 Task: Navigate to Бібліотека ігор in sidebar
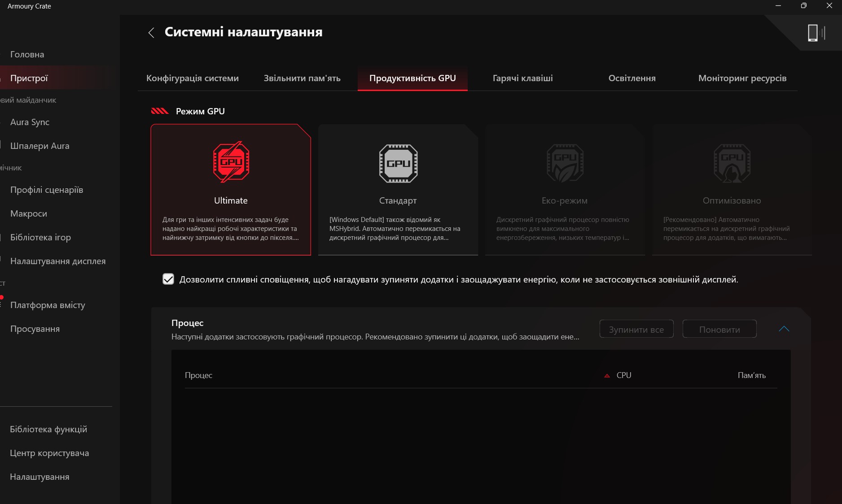[40, 237]
